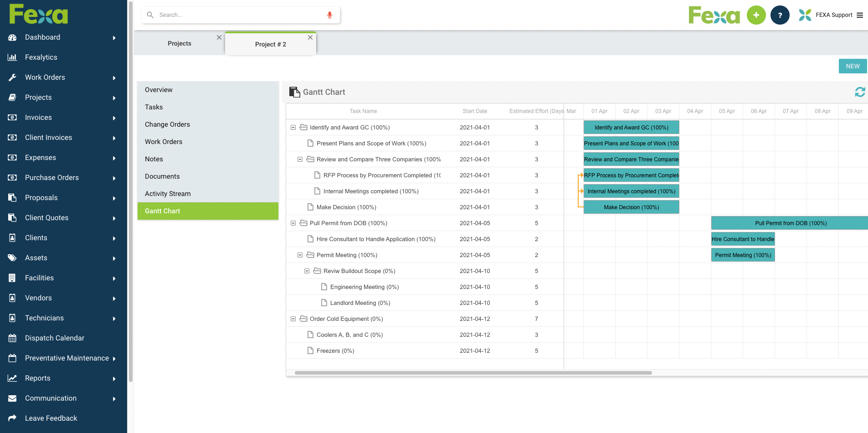Image resolution: width=868 pixels, height=433 pixels.
Task: Collapse the Pull Permit from DOB group
Action: (293, 223)
